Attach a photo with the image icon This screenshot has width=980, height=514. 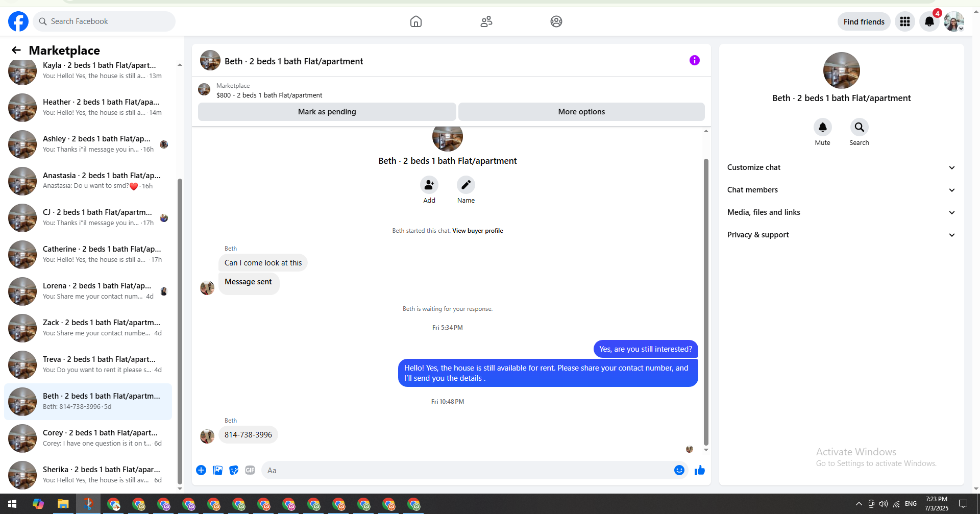click(x=217, y=470)
